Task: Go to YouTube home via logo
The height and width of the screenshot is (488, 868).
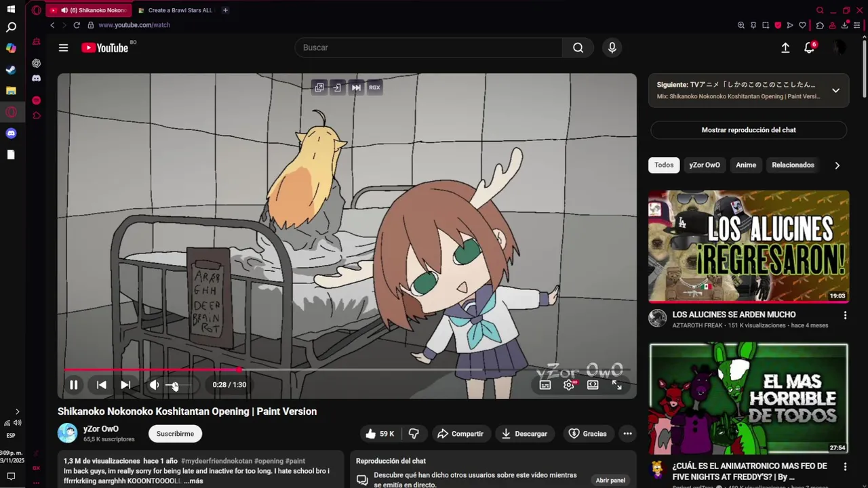Action: 105,47
